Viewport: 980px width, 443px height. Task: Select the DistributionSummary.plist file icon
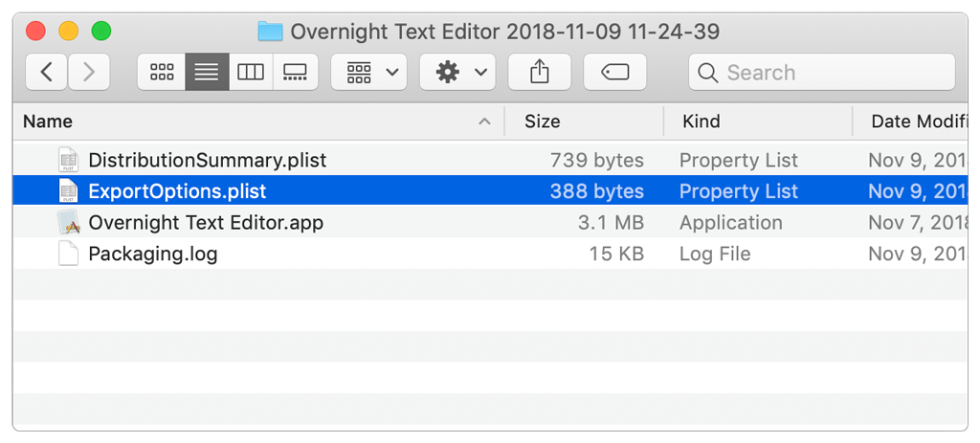pyautogui.click(x=68, y=160)
